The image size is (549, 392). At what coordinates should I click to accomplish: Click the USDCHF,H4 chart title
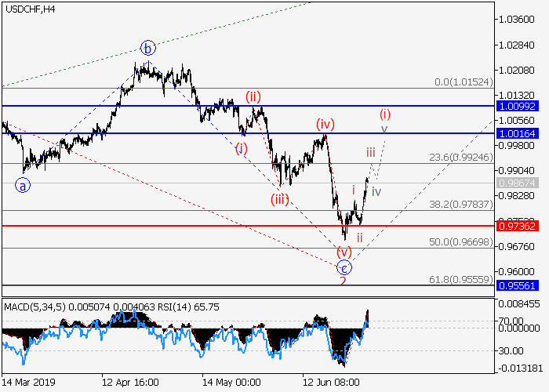tap(29, 9)
